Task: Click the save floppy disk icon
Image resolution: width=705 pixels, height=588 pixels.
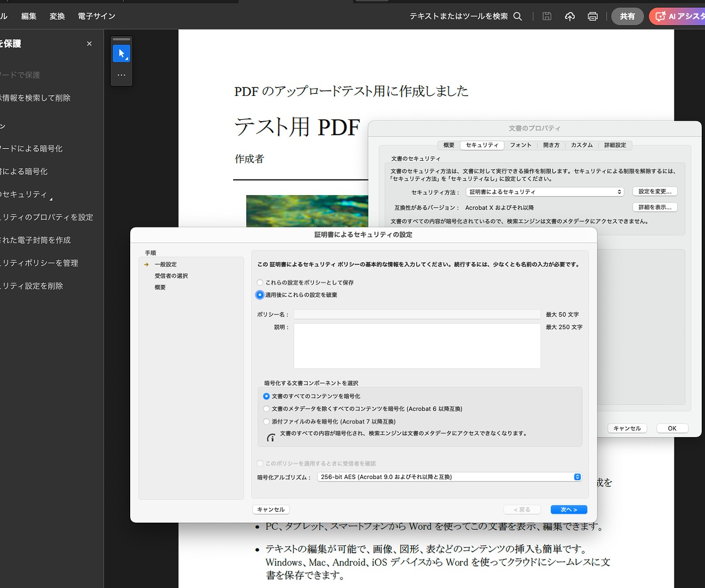Action: click(547, 16)
